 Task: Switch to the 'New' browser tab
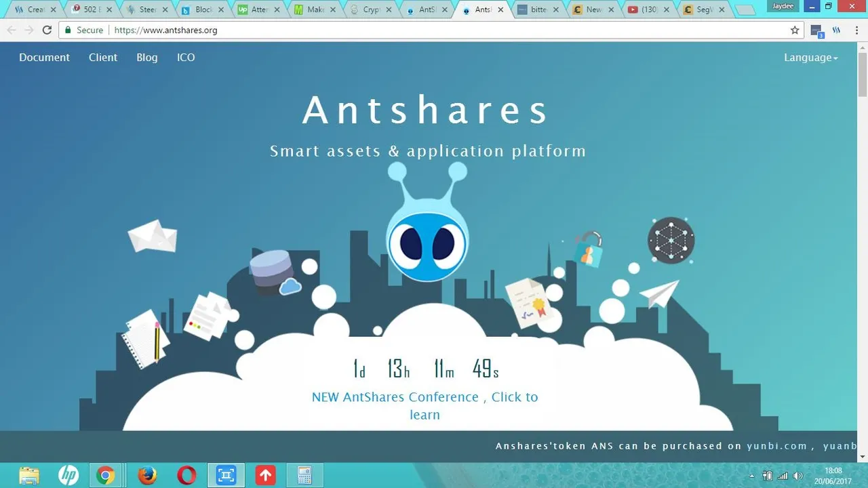point(593,9)
